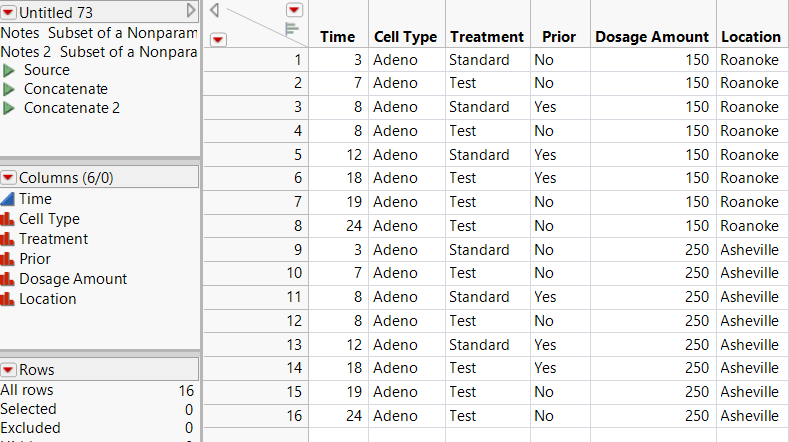789x442 pixels.
Task: Open the Columns panel red triangle menu
Action: 9,178
